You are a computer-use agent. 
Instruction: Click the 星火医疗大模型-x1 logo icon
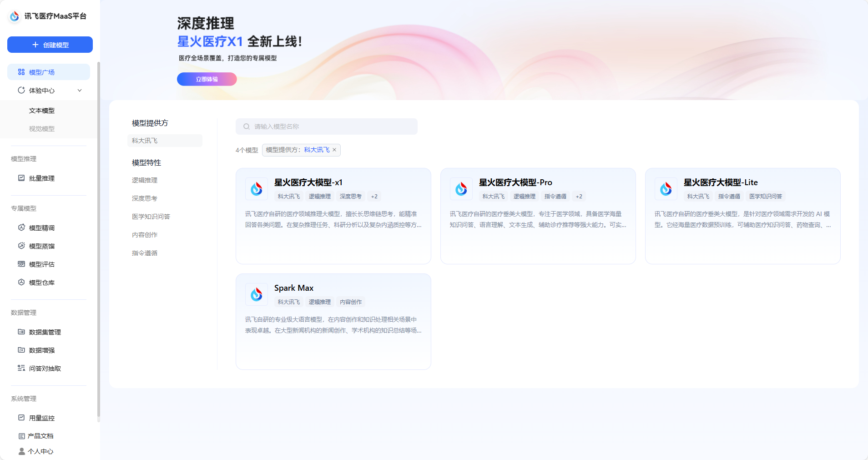[257, 189]
